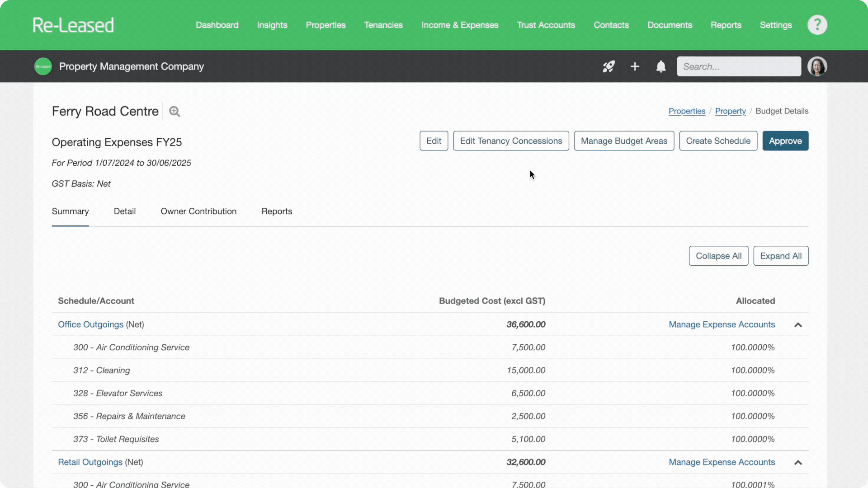Open notifications bell icon
The image size is (868, 488).
pyautogui.click(x=661, y=66)
